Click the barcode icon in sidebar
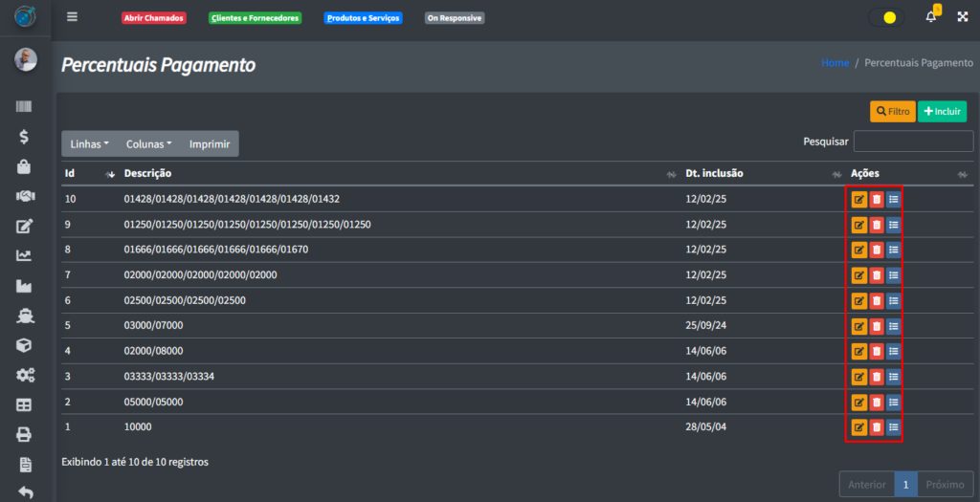980x502 pixels. (25, 107)
